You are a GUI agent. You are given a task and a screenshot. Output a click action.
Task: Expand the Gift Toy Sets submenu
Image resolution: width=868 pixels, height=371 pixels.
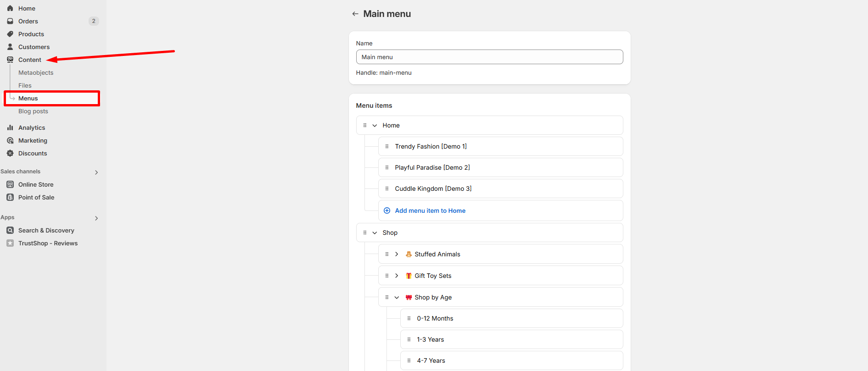point(397,276)
